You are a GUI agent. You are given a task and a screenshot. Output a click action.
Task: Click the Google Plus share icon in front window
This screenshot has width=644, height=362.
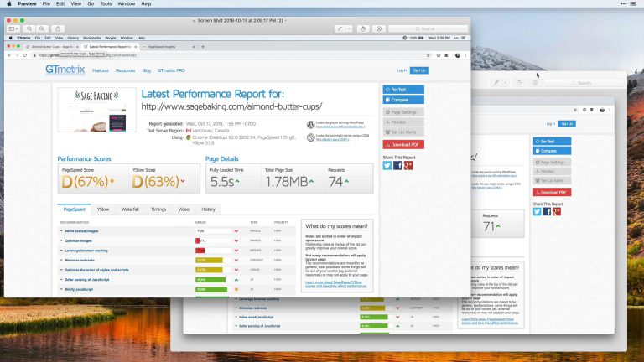pyautogui.click(x=408, y=165)
